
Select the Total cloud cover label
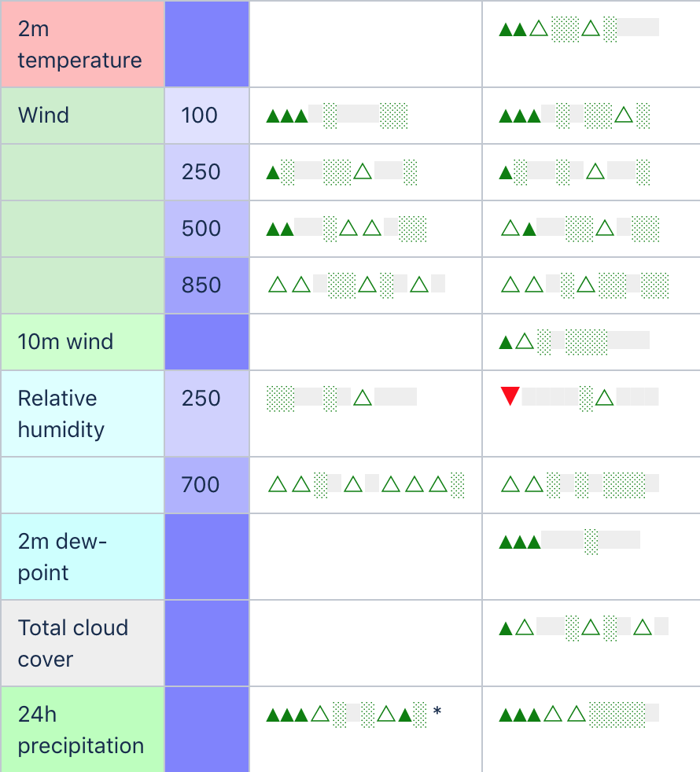point(73,643)
